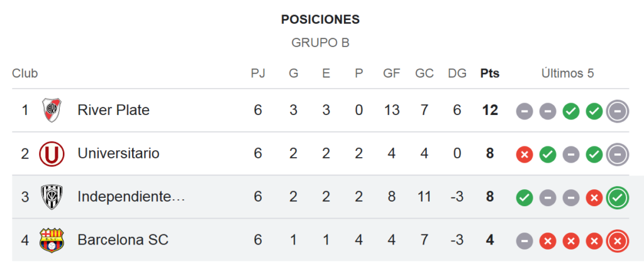Click the Club column header
644x269 pixels.
point(25,74)
